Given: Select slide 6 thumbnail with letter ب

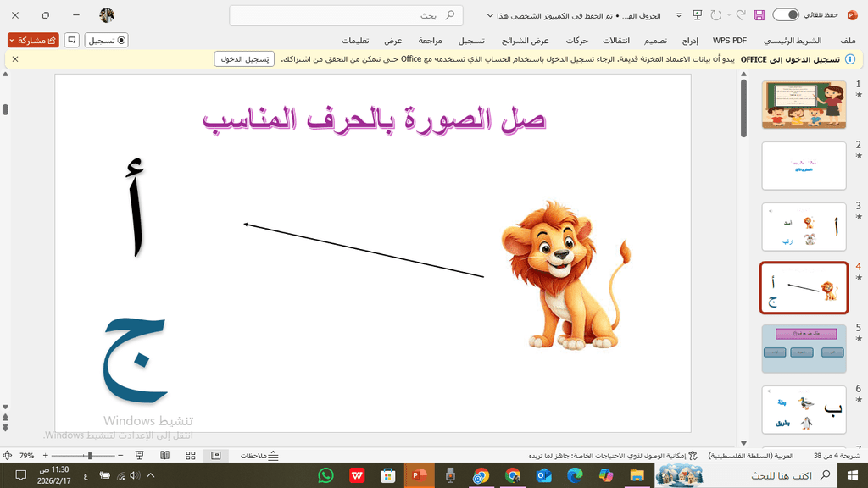Looking at the screenshot, I should [x=804, y=409].
